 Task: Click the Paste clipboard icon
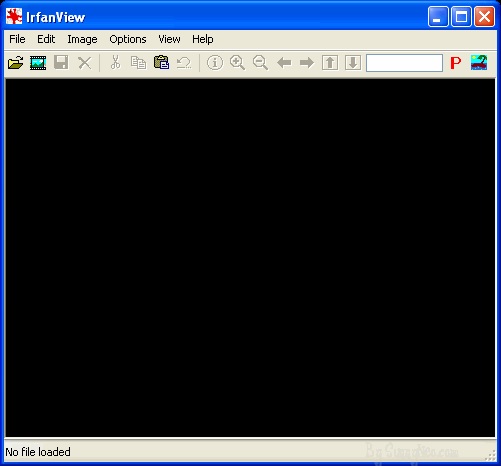(161, 63)
